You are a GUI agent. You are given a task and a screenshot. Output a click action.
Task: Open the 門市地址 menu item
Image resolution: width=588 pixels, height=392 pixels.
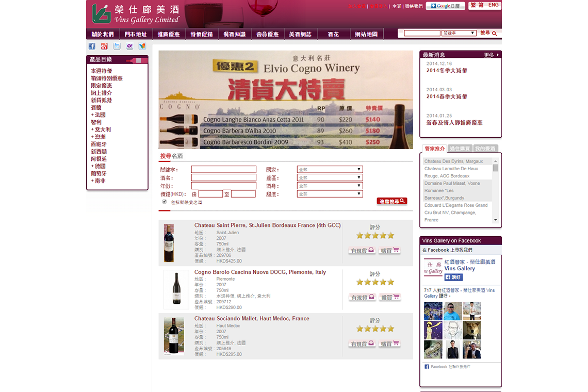click(x=136, y=34)
